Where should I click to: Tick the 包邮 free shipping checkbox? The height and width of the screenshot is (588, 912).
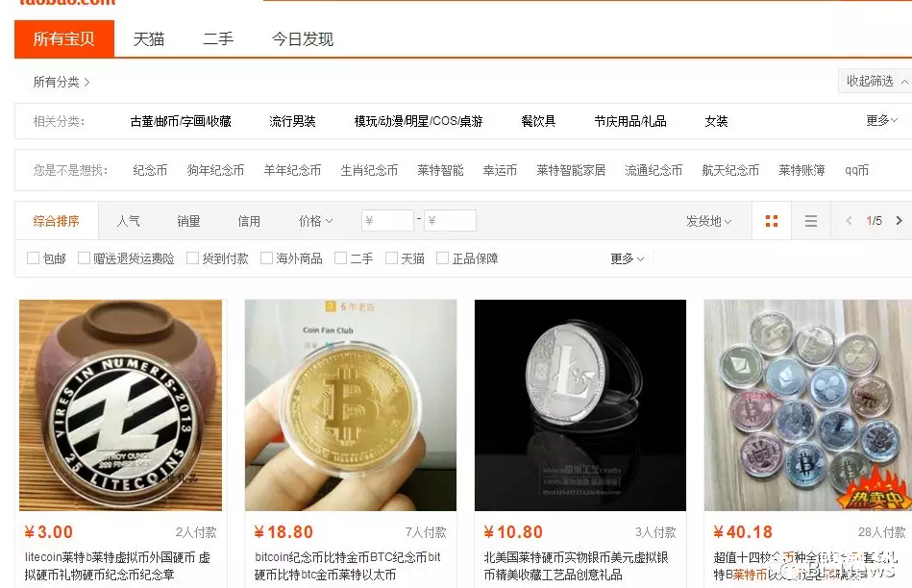click(33, 257)
